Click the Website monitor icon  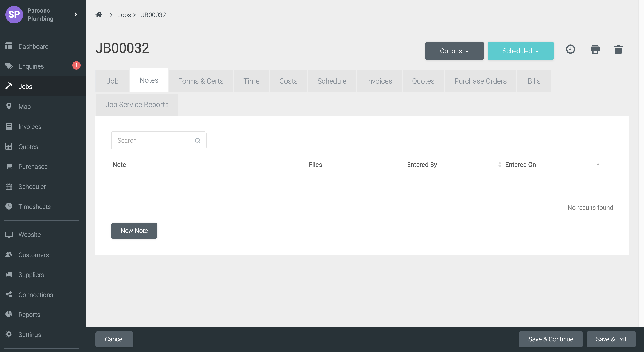(9, 235)
